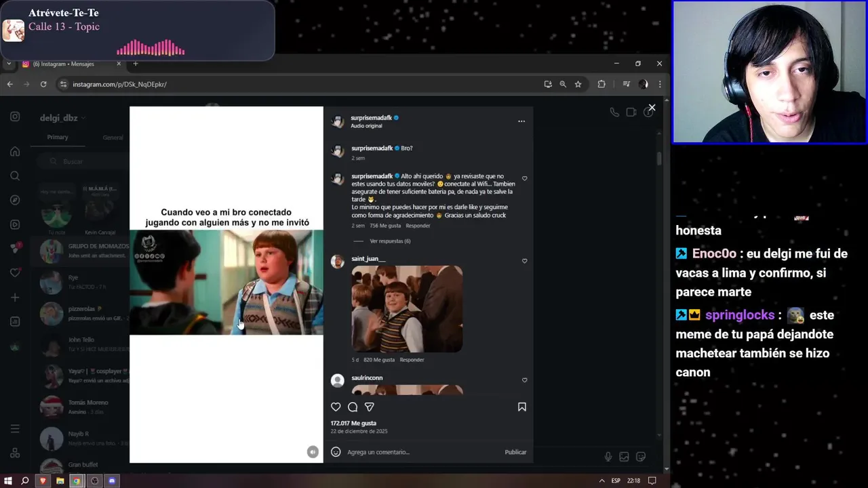This screenshot has height=488, width=868.
Task: Open Chrome profile avatar
Action: coord(643,84)
